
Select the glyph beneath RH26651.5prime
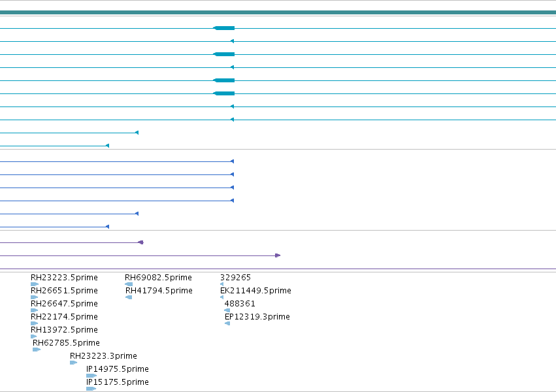coord(35,297)
